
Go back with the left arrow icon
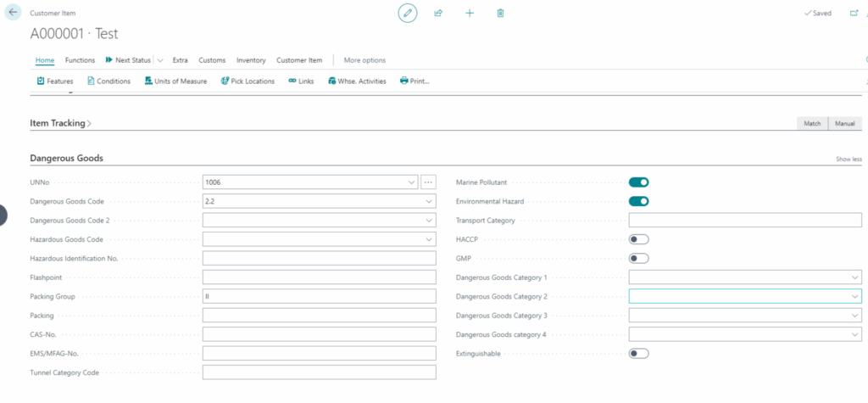point(14,12)
